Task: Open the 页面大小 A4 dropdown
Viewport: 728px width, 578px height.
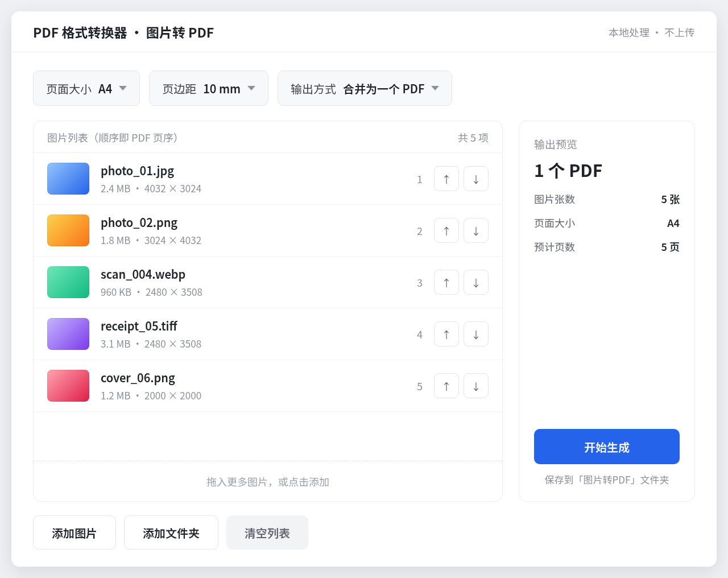Action: click(86, 88)
